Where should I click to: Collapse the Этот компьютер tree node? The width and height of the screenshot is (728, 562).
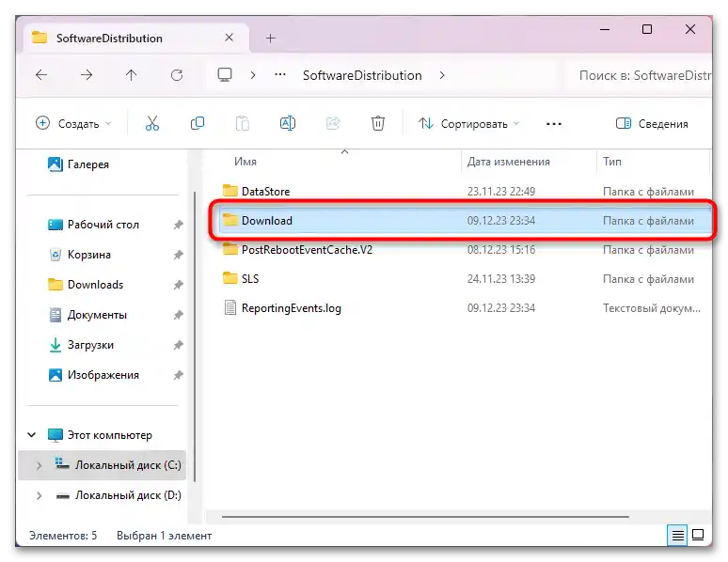click(x=32, y=435)
